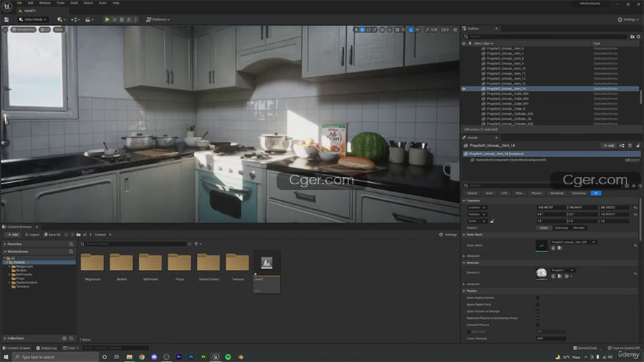Open the Add content quick menu icon
The width and height of the screenshot is (644, 362).
tap(61, 19)
